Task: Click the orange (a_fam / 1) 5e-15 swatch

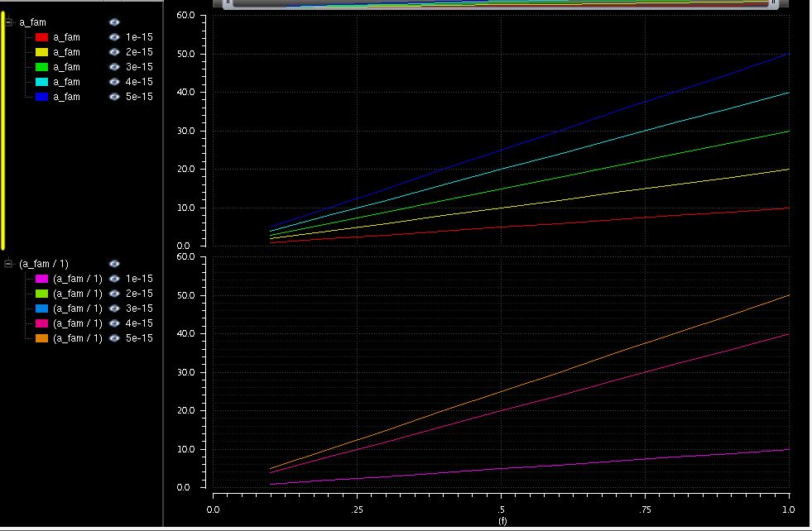Action: click(41, 338)
